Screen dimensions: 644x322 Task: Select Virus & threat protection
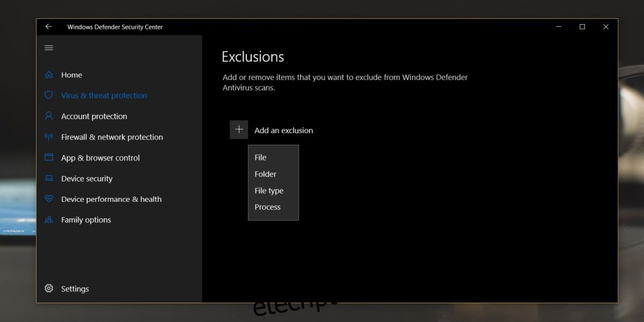104,96
